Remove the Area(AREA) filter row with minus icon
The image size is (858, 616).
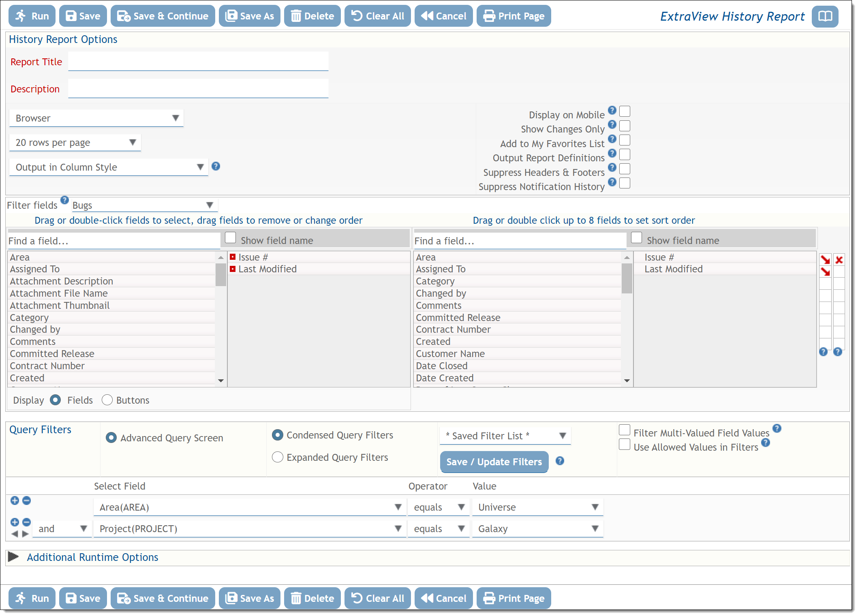point(26,500)
